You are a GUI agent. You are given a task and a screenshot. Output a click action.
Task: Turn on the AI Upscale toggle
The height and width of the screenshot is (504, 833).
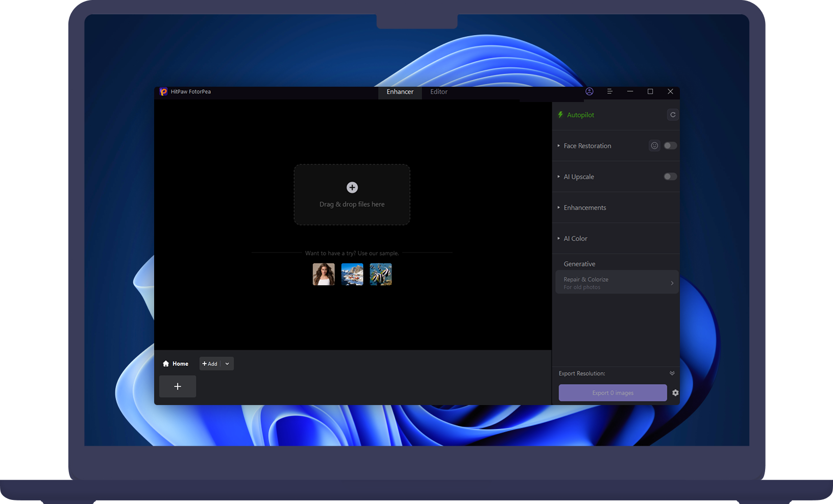coord(670,177)
